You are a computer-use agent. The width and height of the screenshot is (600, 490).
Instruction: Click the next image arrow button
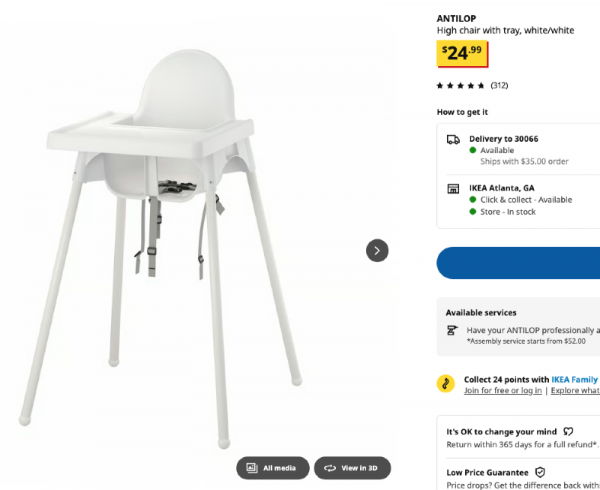[x=377, y=251]
